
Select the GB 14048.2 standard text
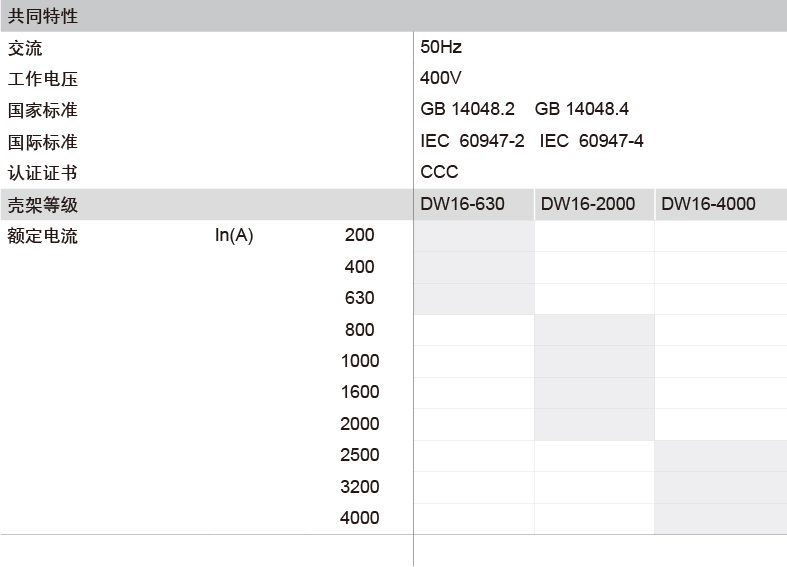tap(468, 110)
